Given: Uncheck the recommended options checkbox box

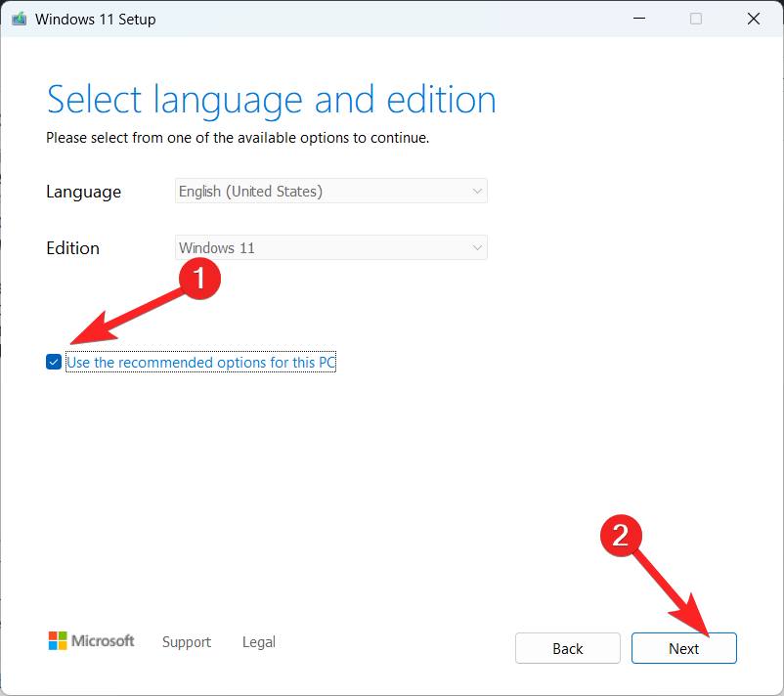Looking at the screenshot, I should pyautogui.click(x=54, y=363).
